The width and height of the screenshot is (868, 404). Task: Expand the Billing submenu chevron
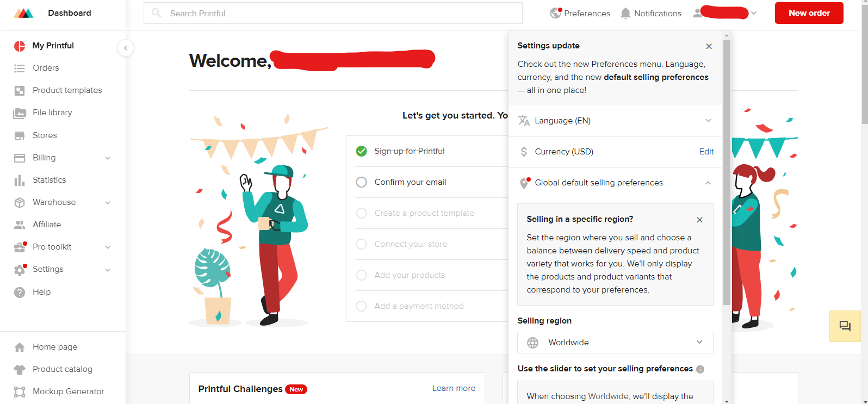tap(108, 158)
